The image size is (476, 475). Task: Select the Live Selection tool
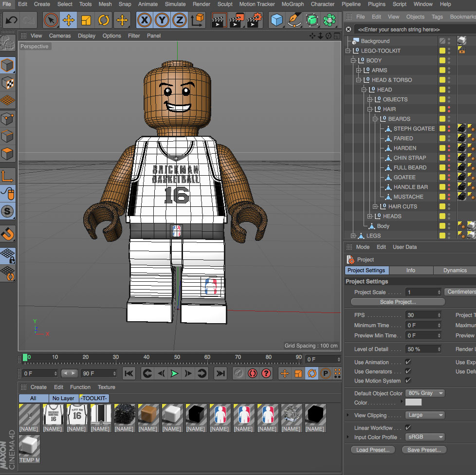point(51,20)
